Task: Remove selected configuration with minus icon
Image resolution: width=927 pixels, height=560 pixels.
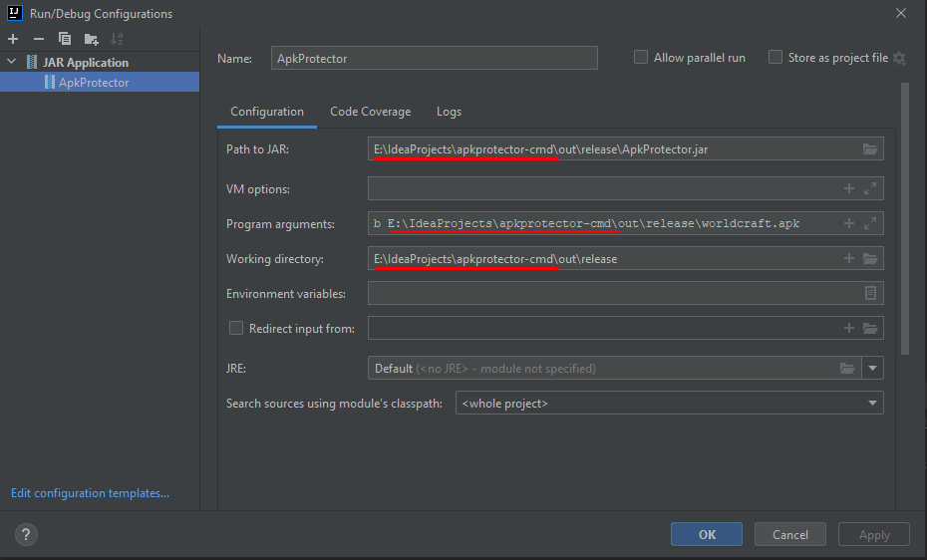Action: pos(39,39)
